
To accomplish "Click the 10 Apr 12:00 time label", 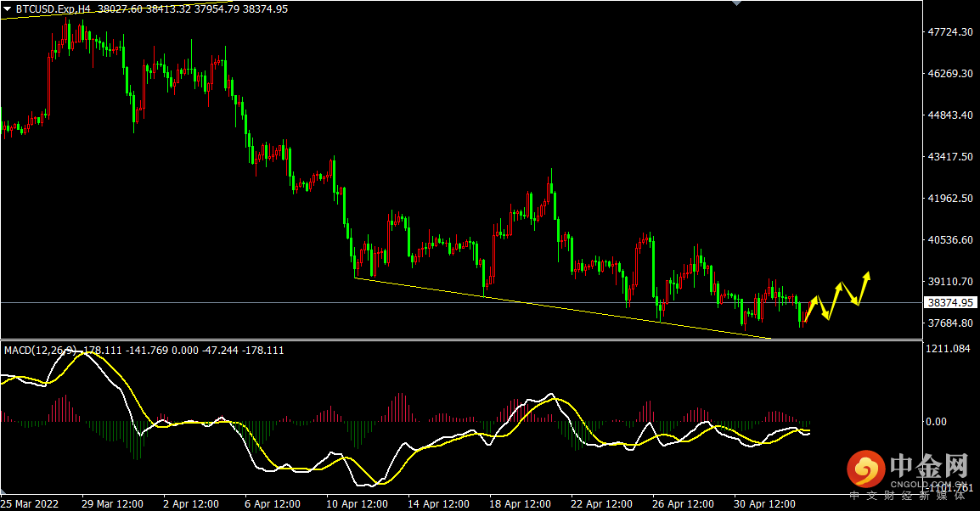I will tap(357, 503).
